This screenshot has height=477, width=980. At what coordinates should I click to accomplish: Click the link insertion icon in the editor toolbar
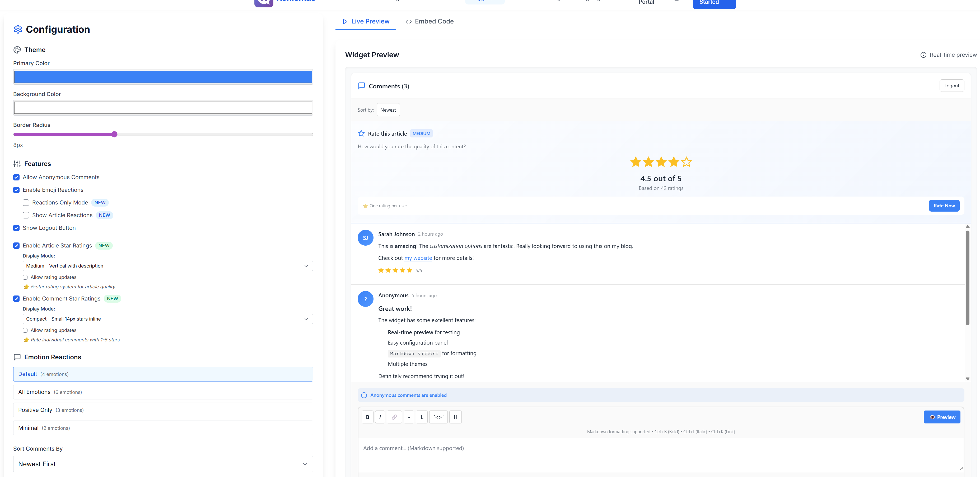(x=394, y=417)
